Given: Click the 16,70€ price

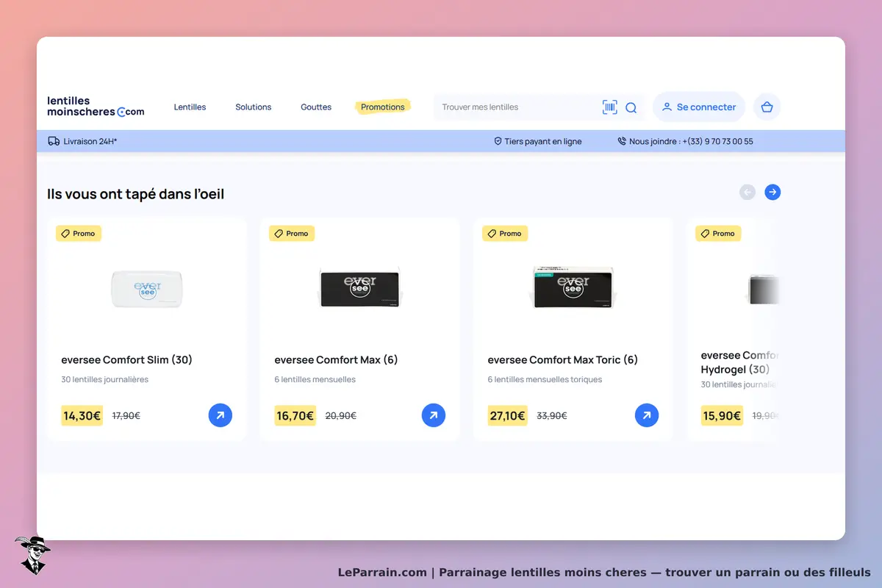Looking at the screenshot, I should pos(295,416).
